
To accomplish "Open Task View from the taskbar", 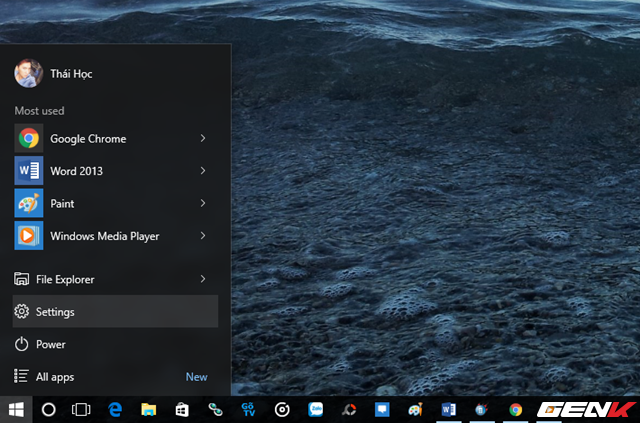I will coord(81,409).
